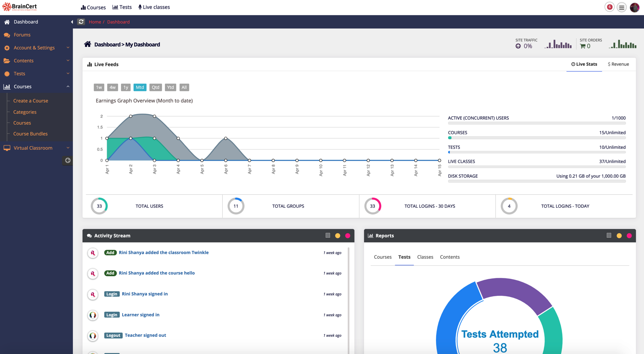Click the Reports bar-chart header icon
The width and height of the screenshot is (644, 354).
click(x=370, y=235)
